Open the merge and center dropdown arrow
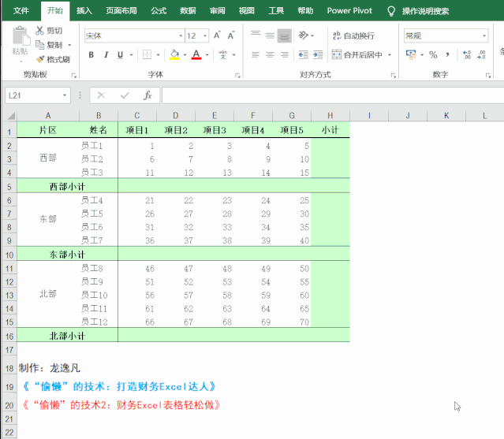 coord(390,55)
